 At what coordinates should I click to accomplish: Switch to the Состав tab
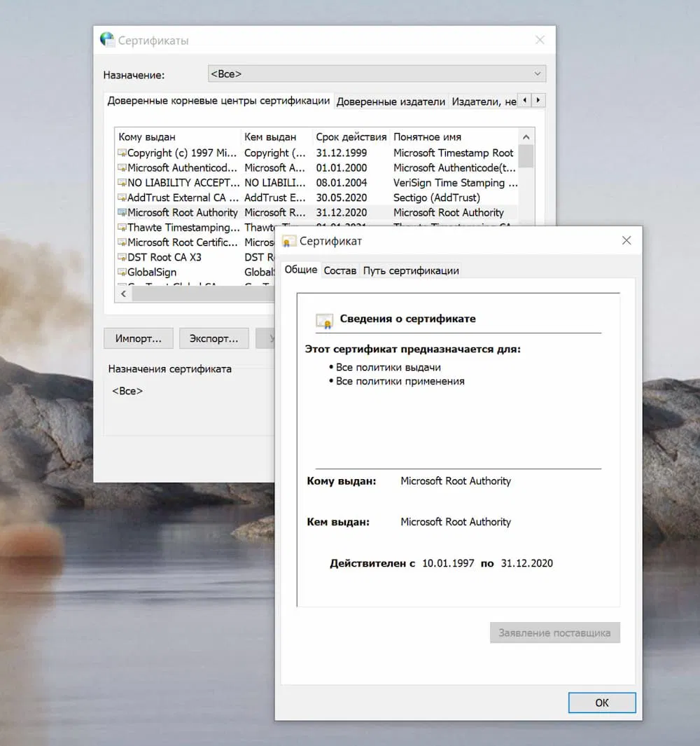point(340,270)
